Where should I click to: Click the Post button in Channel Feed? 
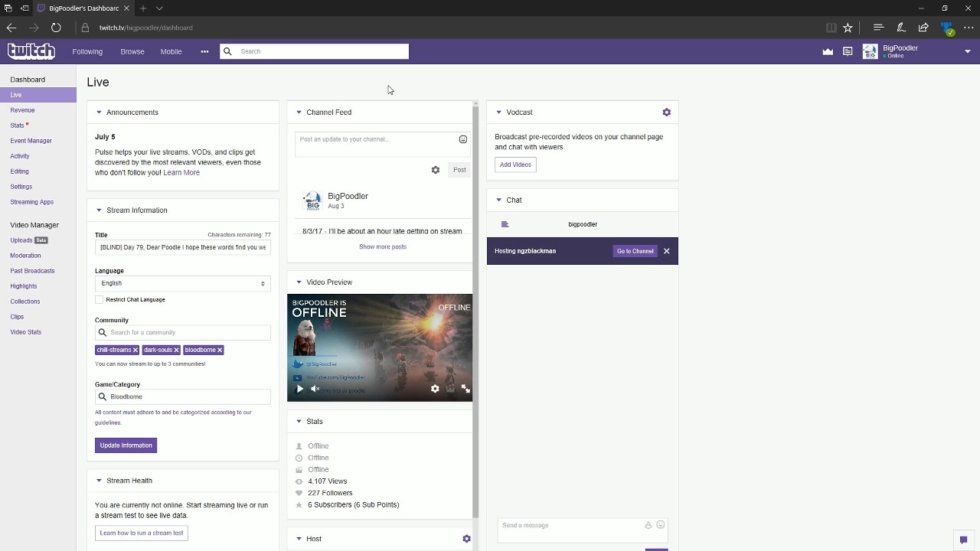tap(459, 170)
